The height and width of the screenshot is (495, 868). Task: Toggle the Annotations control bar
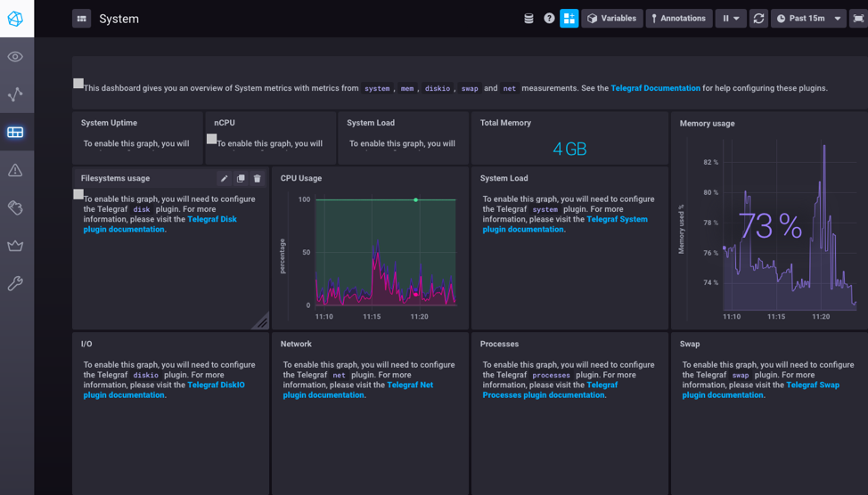pos(677,19)
